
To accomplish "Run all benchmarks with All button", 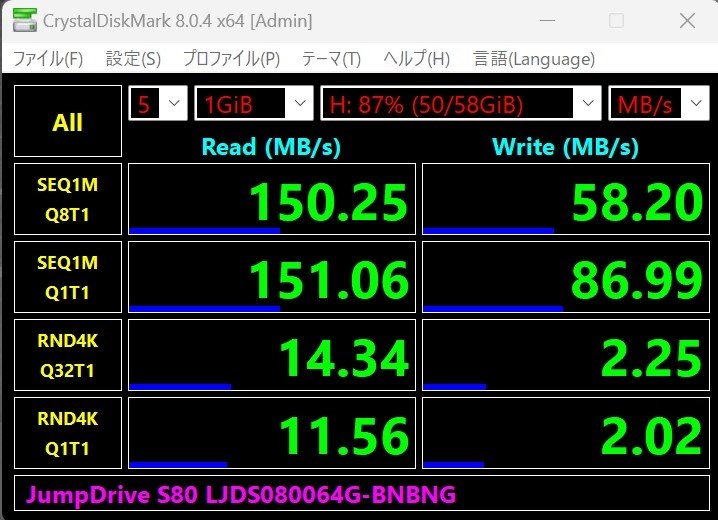I will [x=68, y=121].
